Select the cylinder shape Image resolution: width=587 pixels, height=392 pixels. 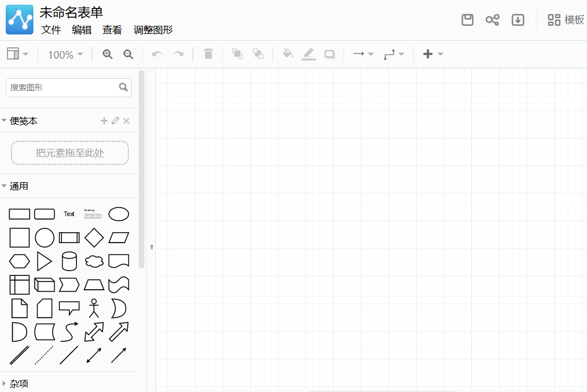[x=69, y=261]
